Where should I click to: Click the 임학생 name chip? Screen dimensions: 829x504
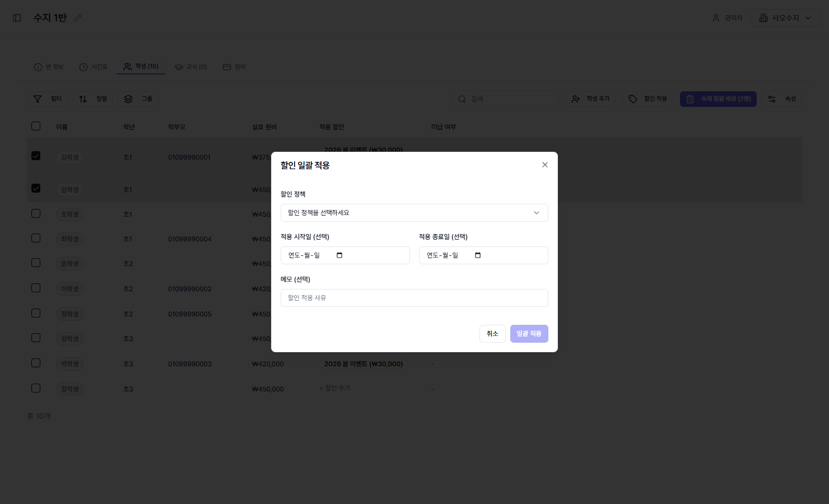click(70, 190)
